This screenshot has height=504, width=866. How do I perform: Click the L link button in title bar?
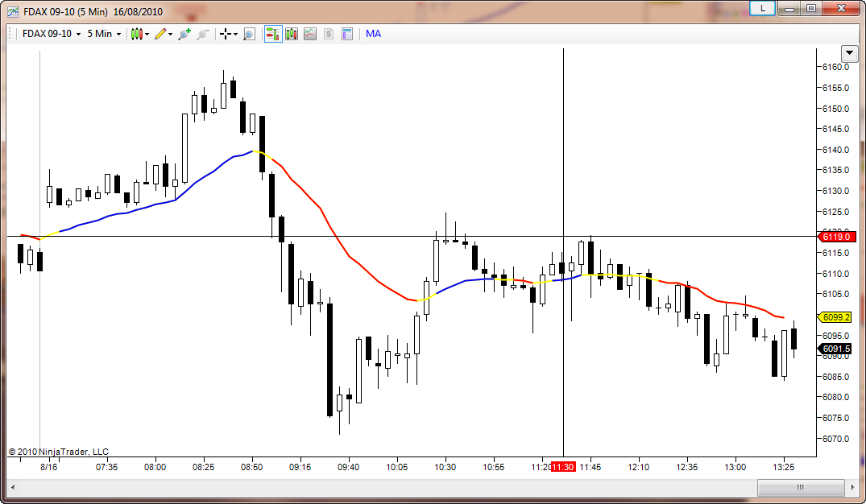click(763, 8)
